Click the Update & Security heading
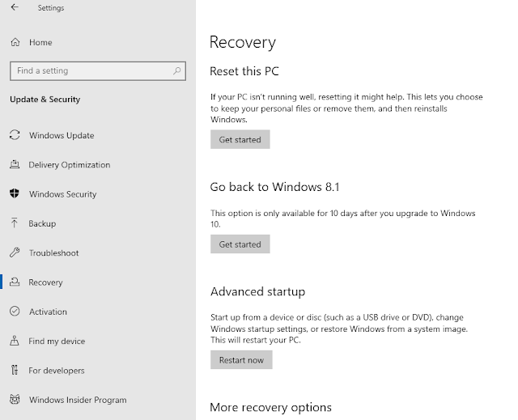The width and height of the screenshot is (518, 420). pyautogui.click(x=45, y=99)
